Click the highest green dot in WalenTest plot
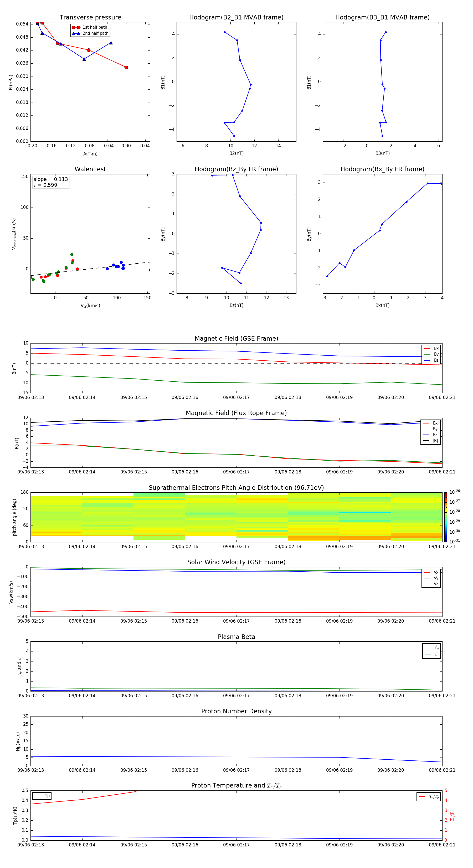The height and width of the screenshot is (868, 473). tap(72, 254)
